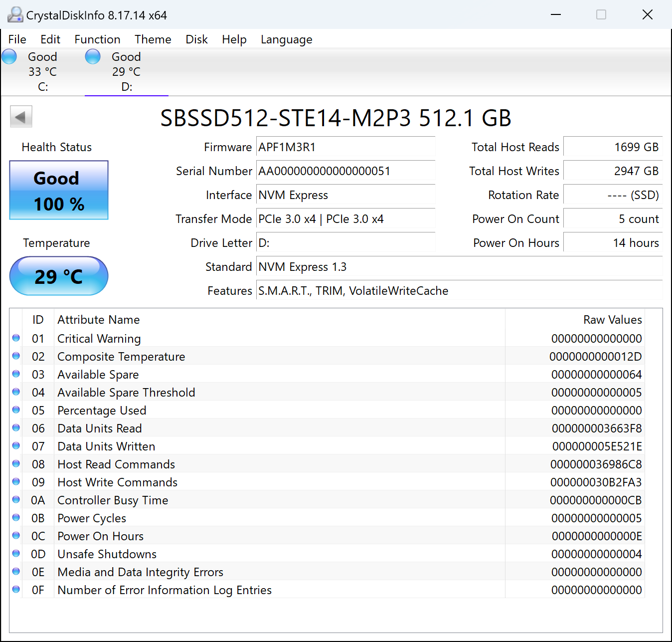Screen dimensions: 672x642
Task: Click the Good 100 % health status button
Action: click(59, 190)
